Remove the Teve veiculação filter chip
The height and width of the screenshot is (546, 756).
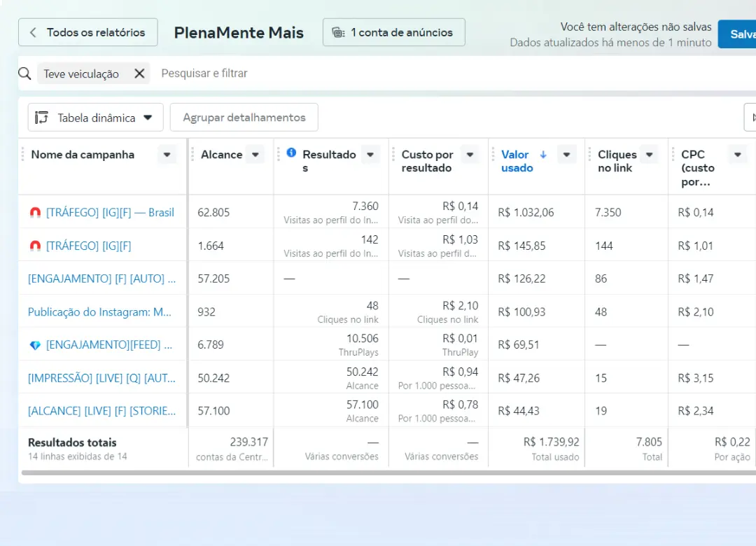139,73
